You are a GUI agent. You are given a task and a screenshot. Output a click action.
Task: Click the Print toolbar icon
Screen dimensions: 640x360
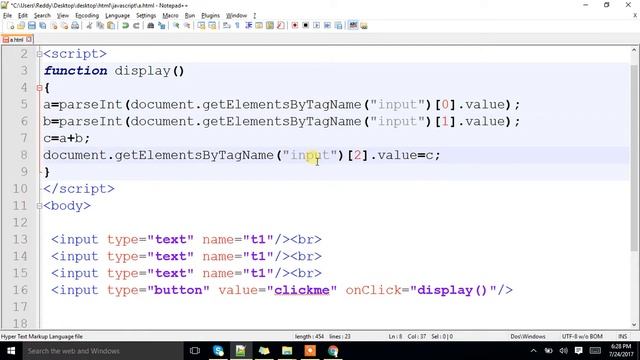[x=75, y=26]
